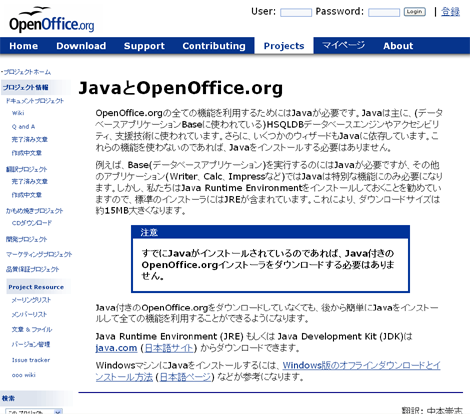Open the 文章 & ファイル link
Viewport: 470px width, 414px height.
point(32,330)
